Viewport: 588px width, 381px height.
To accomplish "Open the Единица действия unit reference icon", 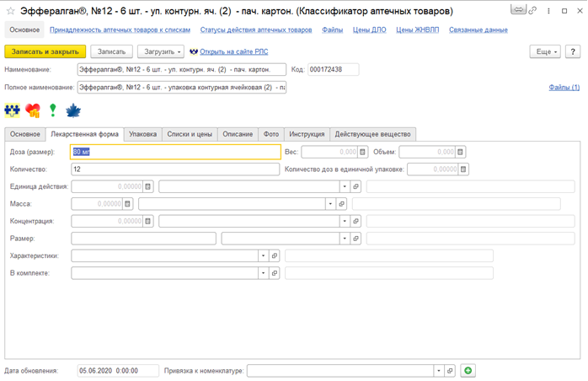I will click(355, 186).
